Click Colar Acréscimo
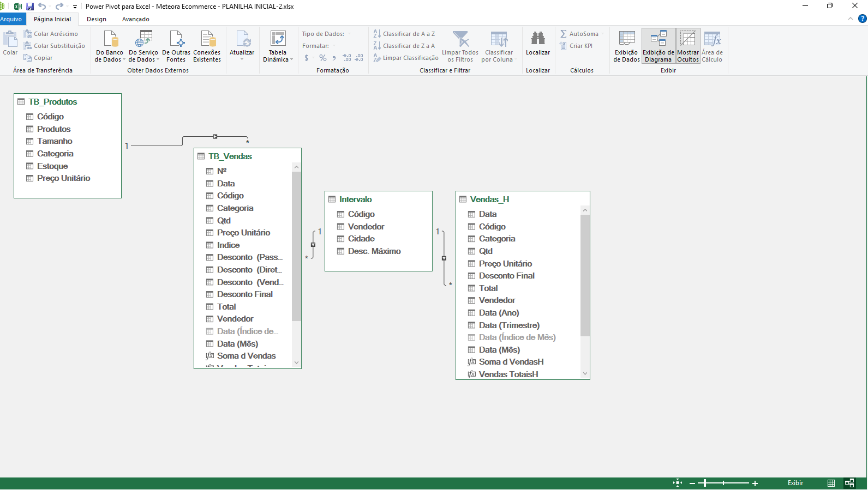This screenshot has height=490, width=868. pos(51,34)
